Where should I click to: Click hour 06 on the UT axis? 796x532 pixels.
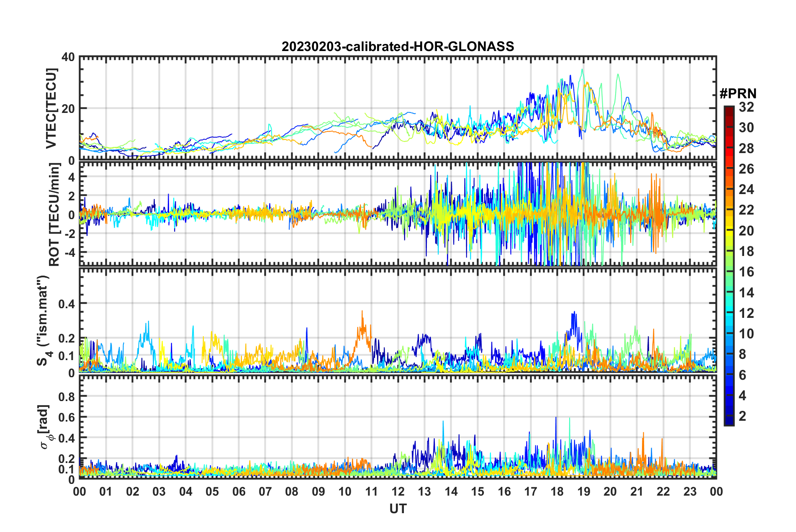pos(239,491)
